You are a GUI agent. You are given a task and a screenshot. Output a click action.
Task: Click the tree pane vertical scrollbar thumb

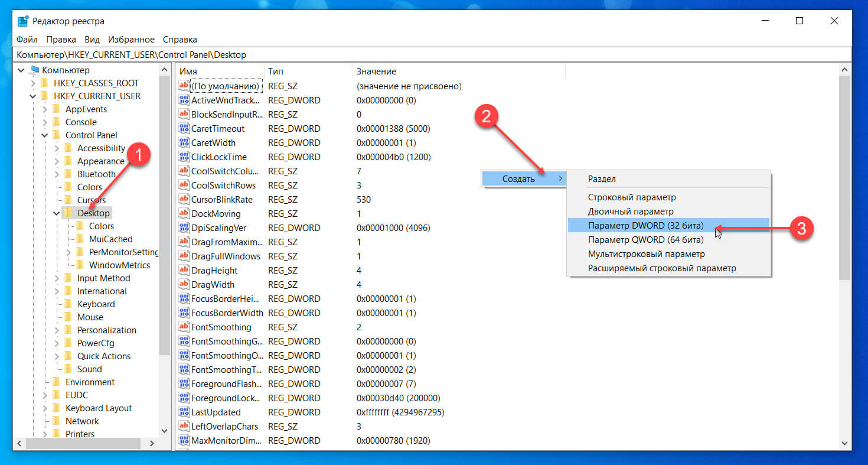point(165,215)
